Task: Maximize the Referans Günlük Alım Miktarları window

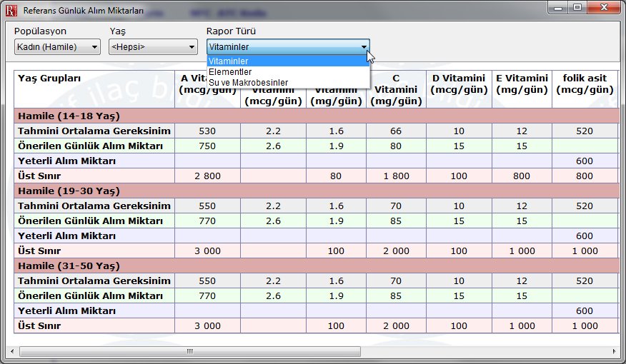Action: [577, 9]
